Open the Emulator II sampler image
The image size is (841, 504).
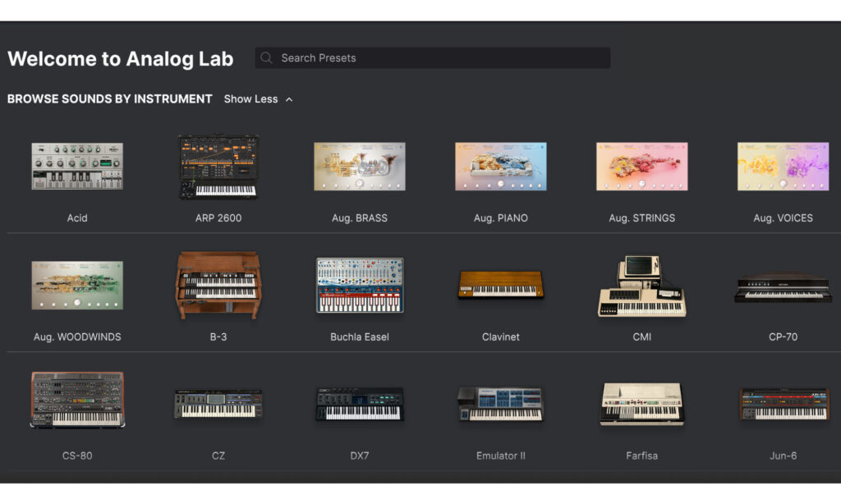point(500,405)
